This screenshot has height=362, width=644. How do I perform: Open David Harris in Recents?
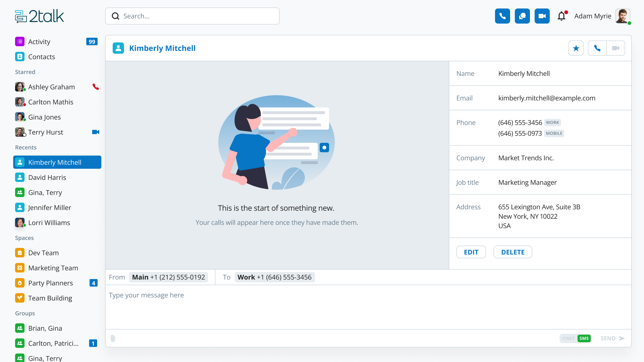pyautogui.click(x=57, y=177)
